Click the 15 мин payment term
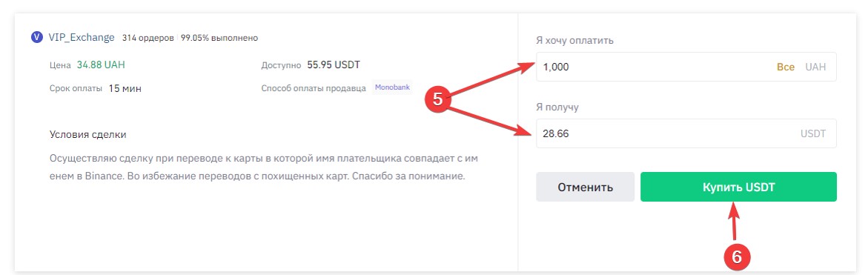The height and width of the screenshot is (275, 868). click(x=125, y=88)
